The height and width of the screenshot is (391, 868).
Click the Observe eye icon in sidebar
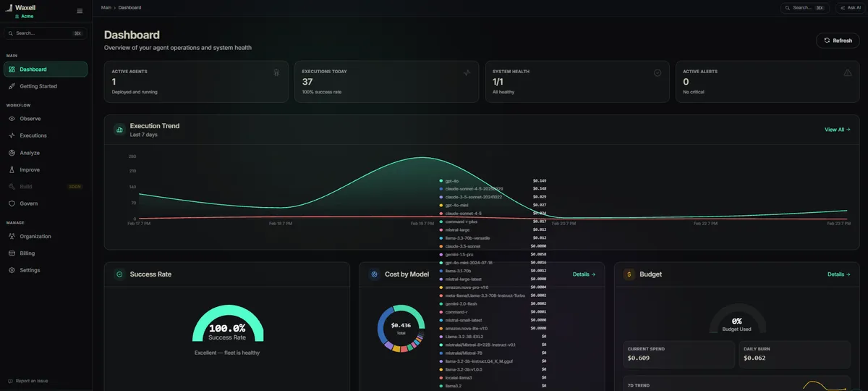(12, 119)
